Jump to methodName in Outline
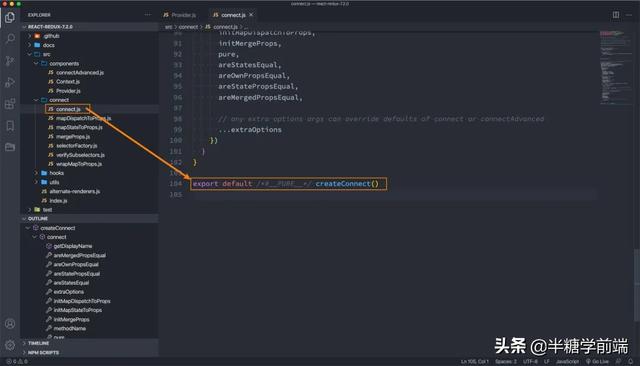 pyautogui.click(x=70, y=328)
